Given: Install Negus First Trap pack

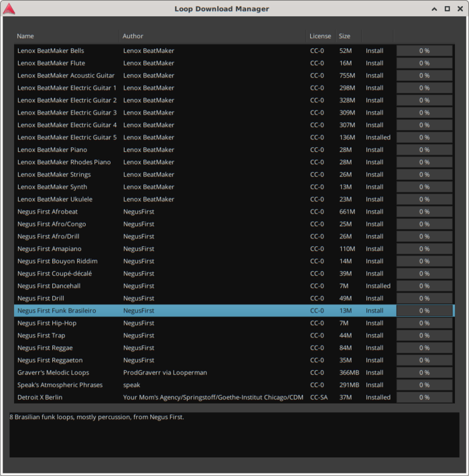Looking at the screenshot, I should point(375,336).
